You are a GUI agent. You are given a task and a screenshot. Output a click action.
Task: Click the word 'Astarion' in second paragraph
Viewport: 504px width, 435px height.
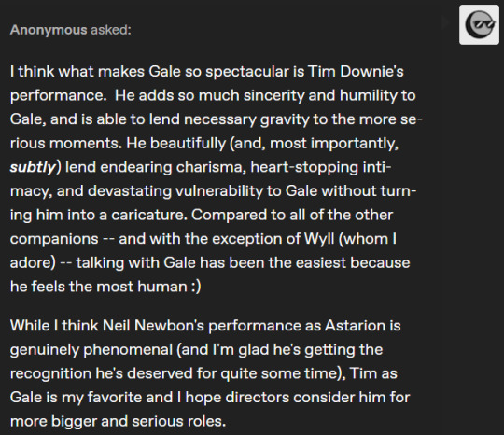(355, 326)
